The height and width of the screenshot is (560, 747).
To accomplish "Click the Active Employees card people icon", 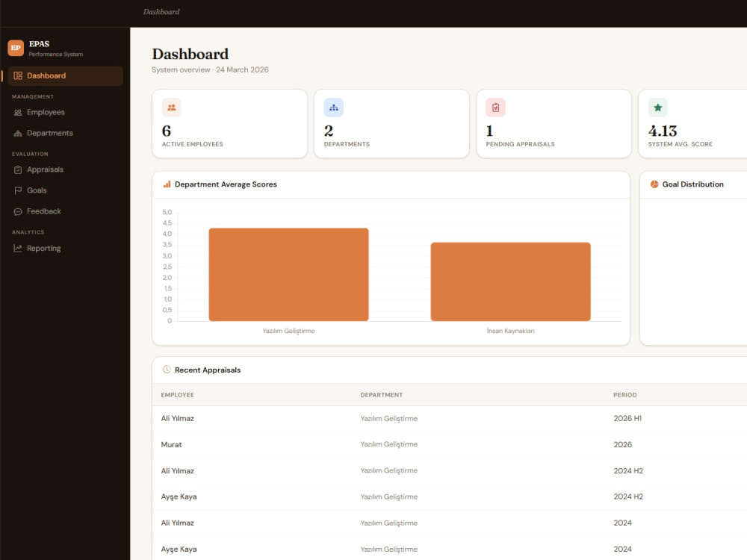I will click(172, 108).
